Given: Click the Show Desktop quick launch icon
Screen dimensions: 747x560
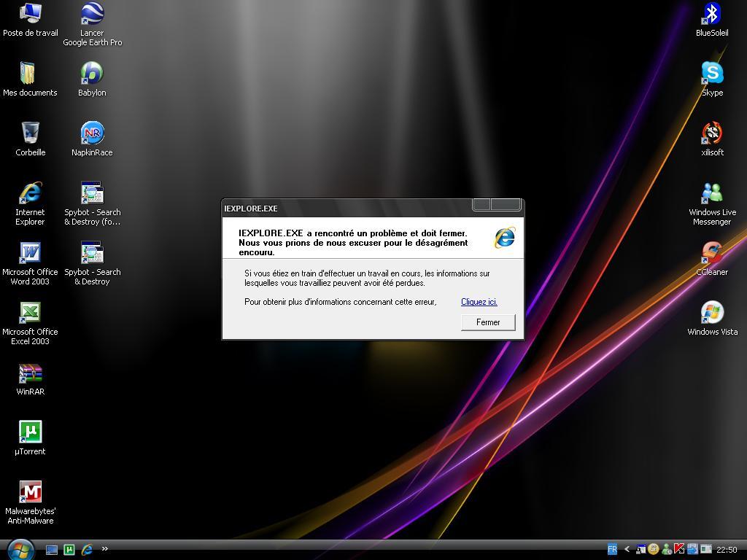Looking at the screenshot, I should pyautogui.click(x=52, y=550).
